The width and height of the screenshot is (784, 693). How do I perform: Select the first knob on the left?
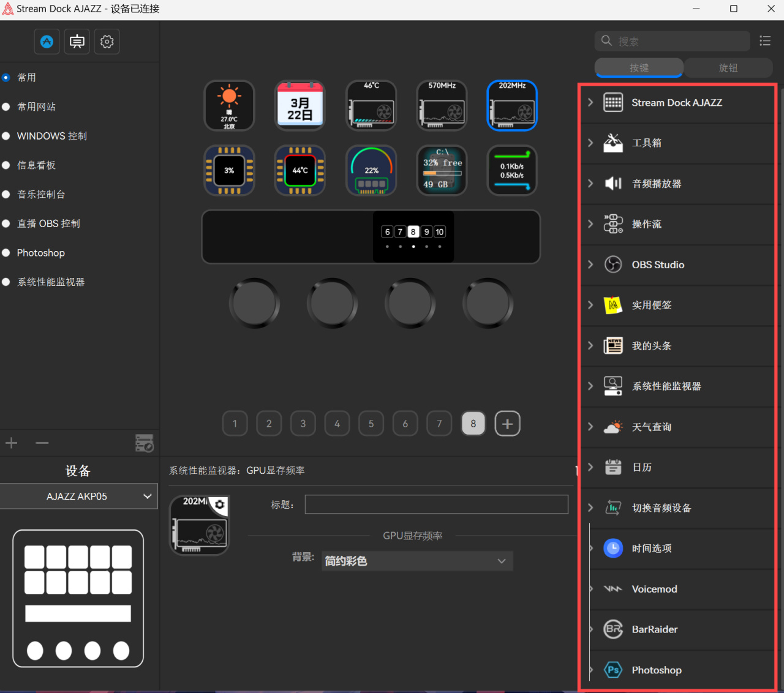pos(254,303)
